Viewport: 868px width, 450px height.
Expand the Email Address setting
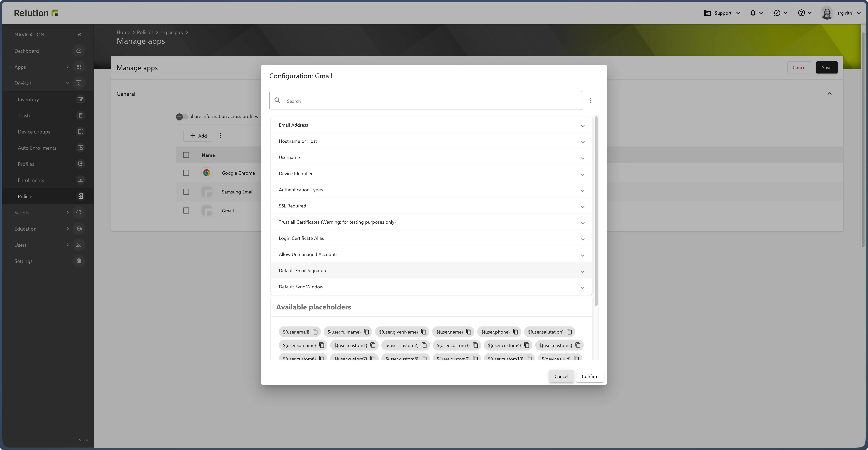point(582,126)
